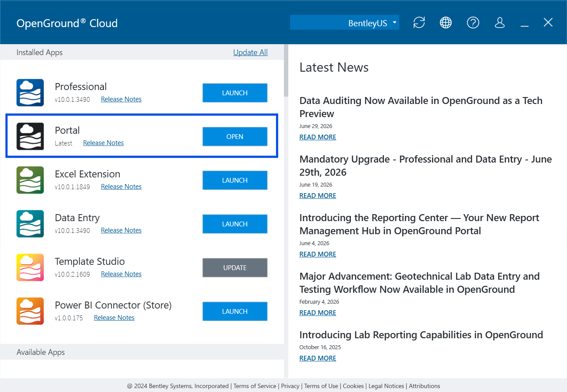The height and width of the screenshot is (392, 567).
Task: Click the Professional version v10.0.1.3490 text
Action: [x=73, y=99]
